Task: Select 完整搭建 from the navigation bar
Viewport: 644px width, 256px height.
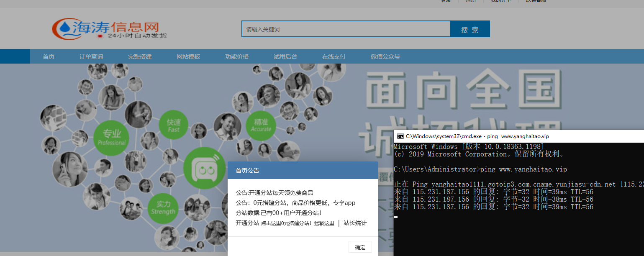Action: (140, 56)
